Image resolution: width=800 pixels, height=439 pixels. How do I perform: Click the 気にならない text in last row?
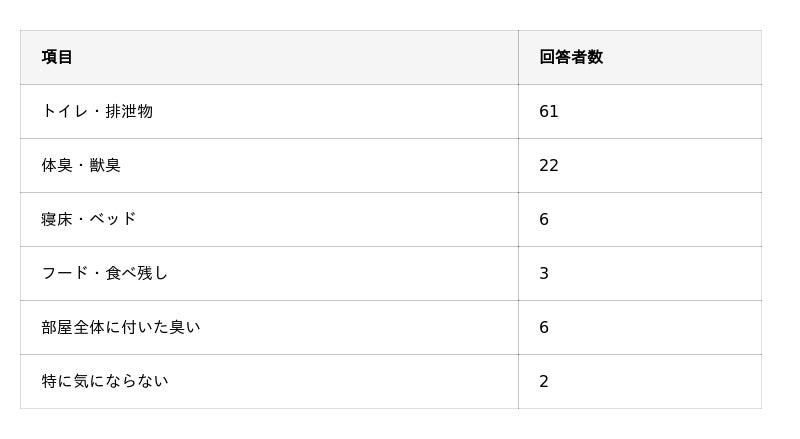[121, 381]
